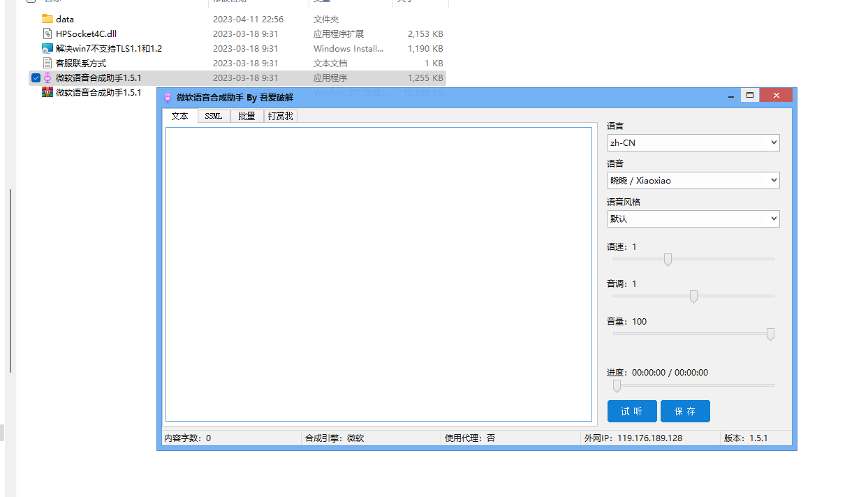Click the data folder icon
The height and width of the screenshot is (497, 868).
[x=47, y=19]
